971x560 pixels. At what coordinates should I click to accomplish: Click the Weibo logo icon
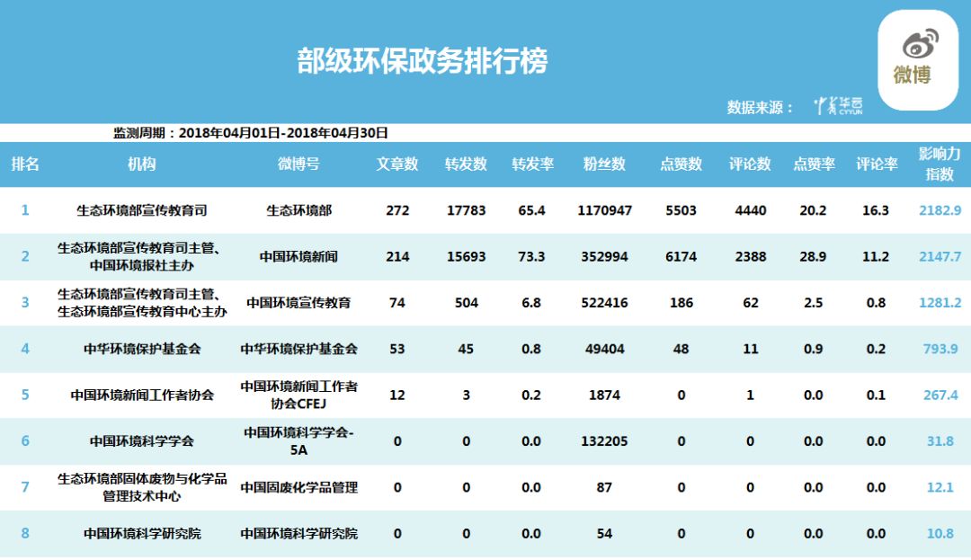918,59
